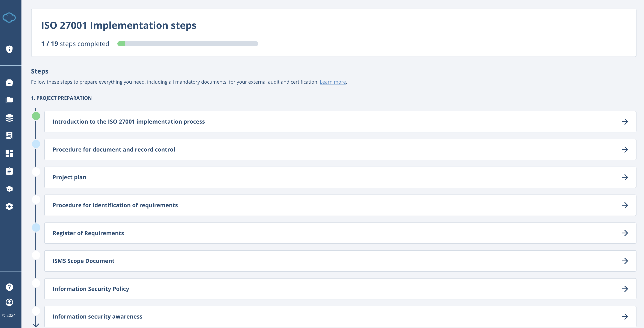Image resolution: width=644 pixels, height=328 pixels.
Task: Click the clipboard sidebar icon
Action: 9,171
